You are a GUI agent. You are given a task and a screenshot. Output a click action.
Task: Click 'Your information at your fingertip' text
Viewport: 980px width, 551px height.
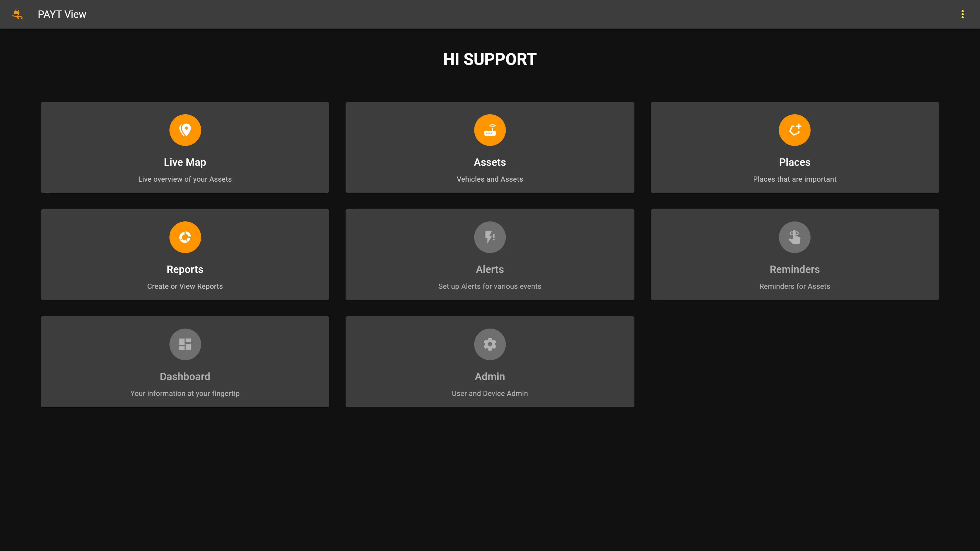click(185, 394)
